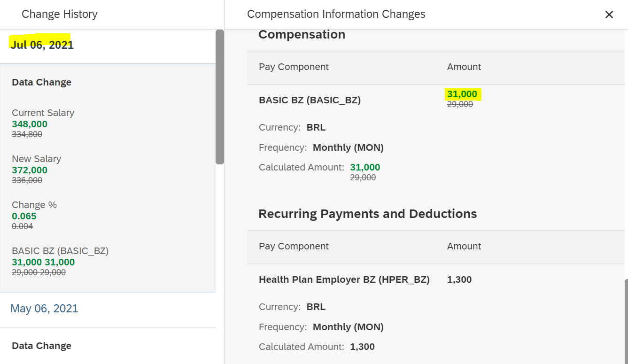Click BASIC BZ (BASIC_BZ) in Change History
Image resolution: width=628 pixels, height=364 pixels.
[x=60, y=251]
